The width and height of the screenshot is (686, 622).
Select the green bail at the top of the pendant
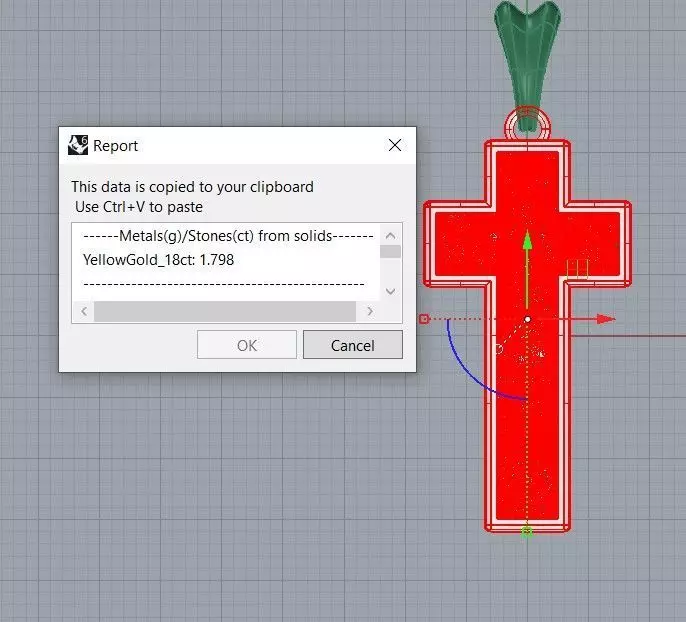pyautogui.click(x=528, y=57)
